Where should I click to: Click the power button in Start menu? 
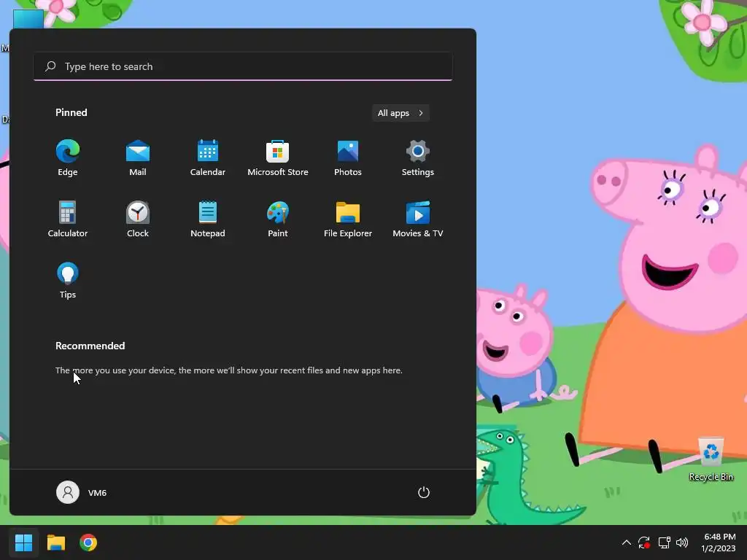coord(424,492)
